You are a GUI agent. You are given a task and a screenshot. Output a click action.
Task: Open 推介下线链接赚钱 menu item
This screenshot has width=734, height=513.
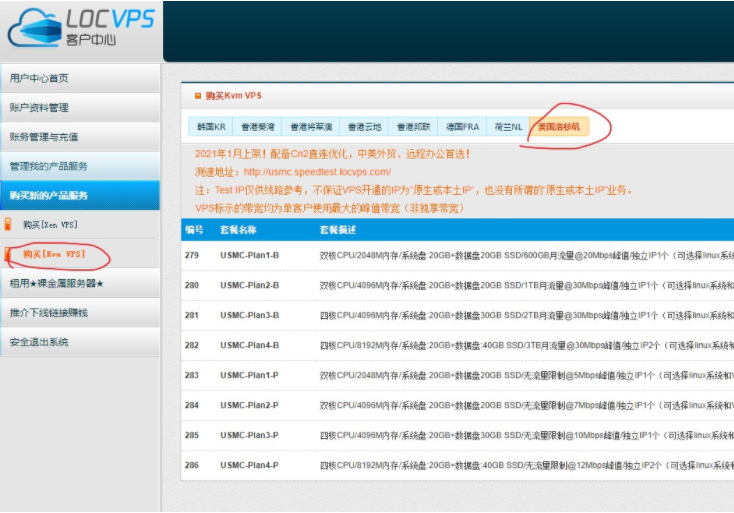80,313
